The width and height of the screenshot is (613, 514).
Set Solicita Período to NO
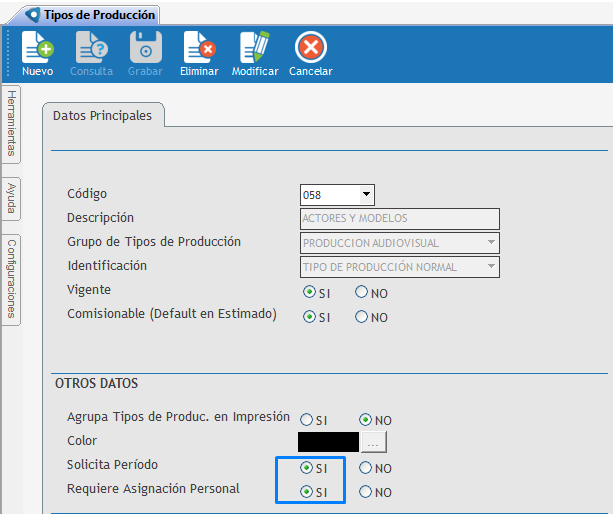click(x=365, y=468)
